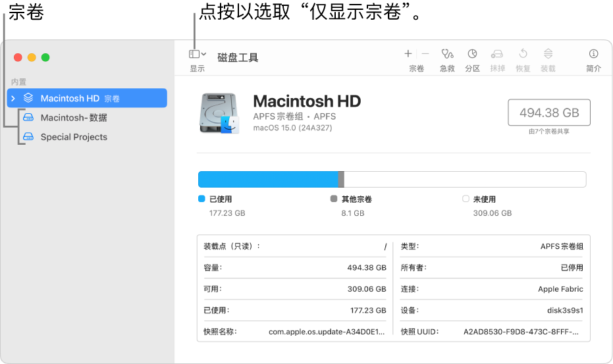Click the 装载 mount icon

pyautogui.click(x=548, y=53)
